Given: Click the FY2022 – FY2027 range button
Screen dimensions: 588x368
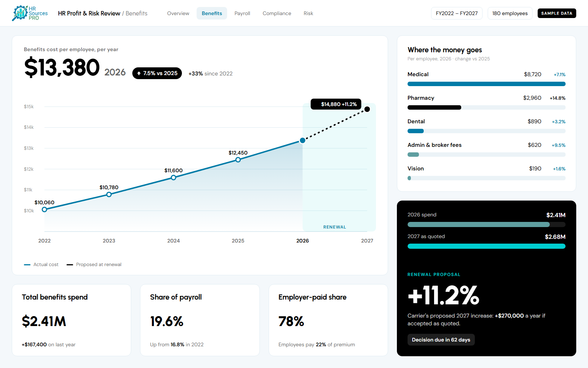Looking at the screenshot, I should pyautogui.click(x=457, y=13).
